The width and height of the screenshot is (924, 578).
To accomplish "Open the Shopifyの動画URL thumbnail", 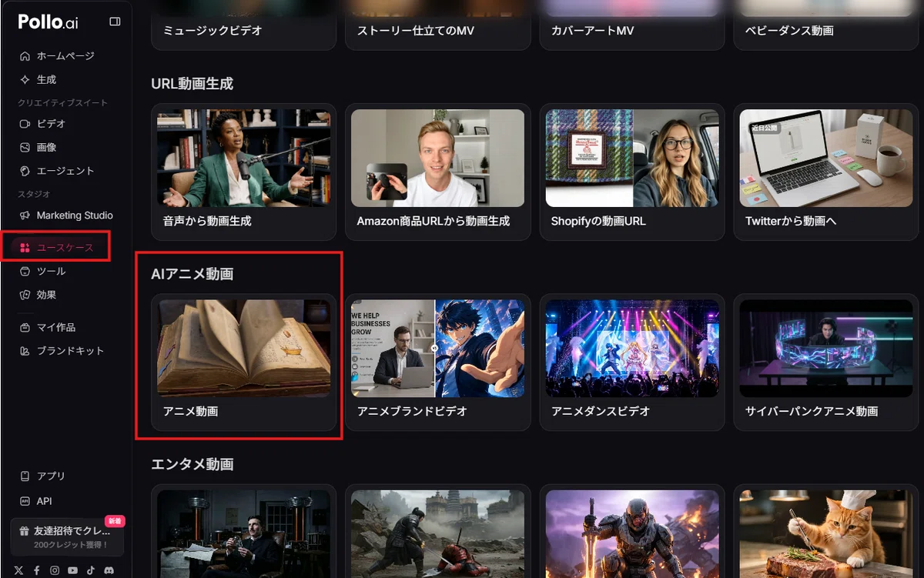I will coord(631,158).
